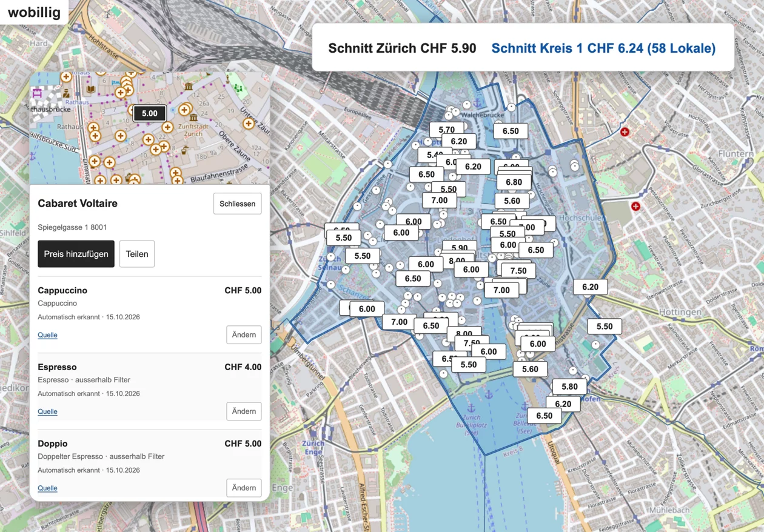Close the Cabaret Voltaire panel with Schliessen
The height and width of the screenshot is (532, 764).
(237, 204)
